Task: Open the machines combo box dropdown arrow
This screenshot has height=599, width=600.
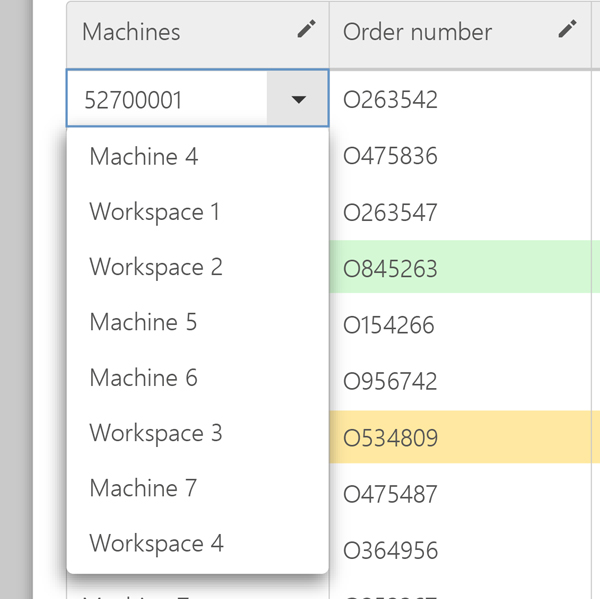Action: [x=298, y=99]
